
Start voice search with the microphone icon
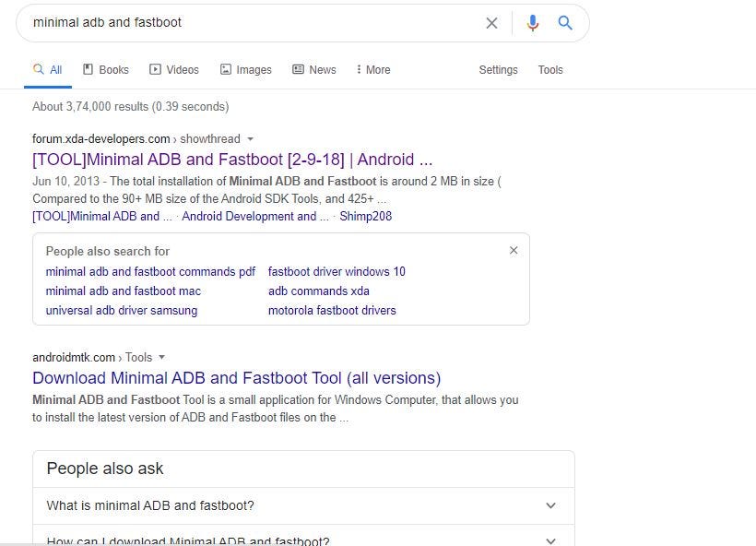pos(532,23)
